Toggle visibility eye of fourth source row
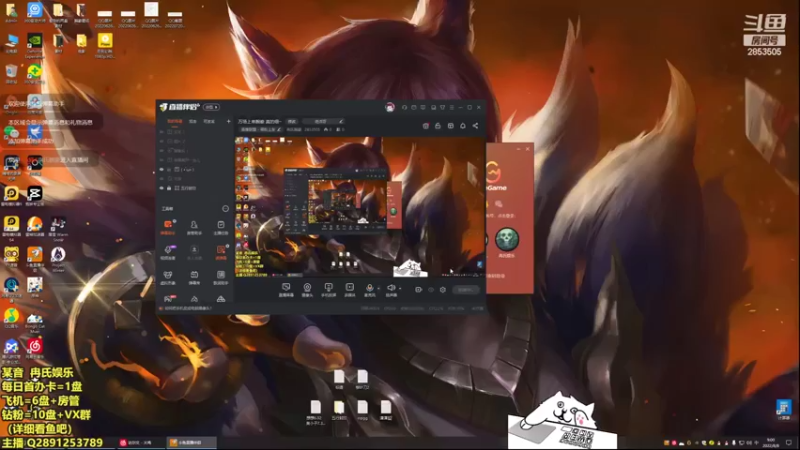The image size is (800, 450). [162, 160]
